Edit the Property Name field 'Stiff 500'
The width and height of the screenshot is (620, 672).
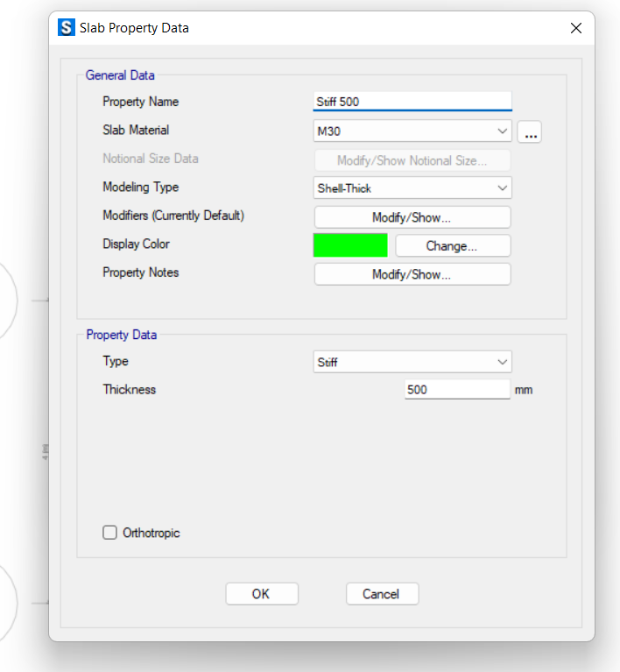[x=412, y=102]
